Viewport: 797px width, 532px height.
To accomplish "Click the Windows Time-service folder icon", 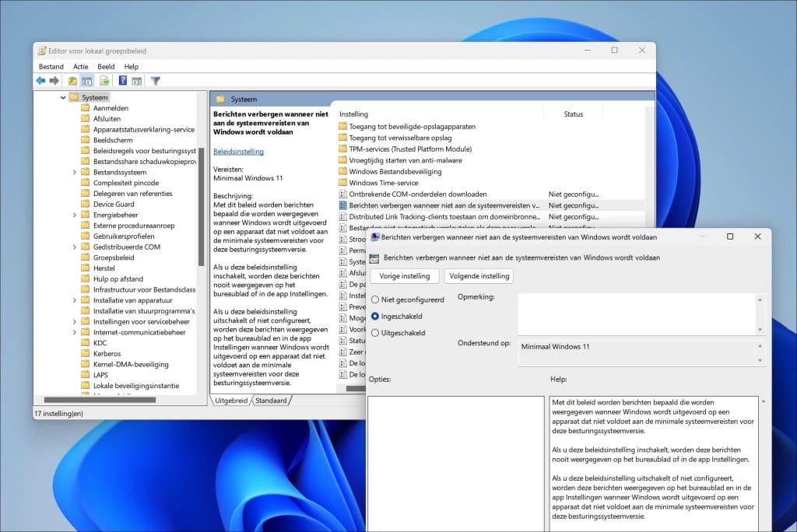I will point(342,183).
